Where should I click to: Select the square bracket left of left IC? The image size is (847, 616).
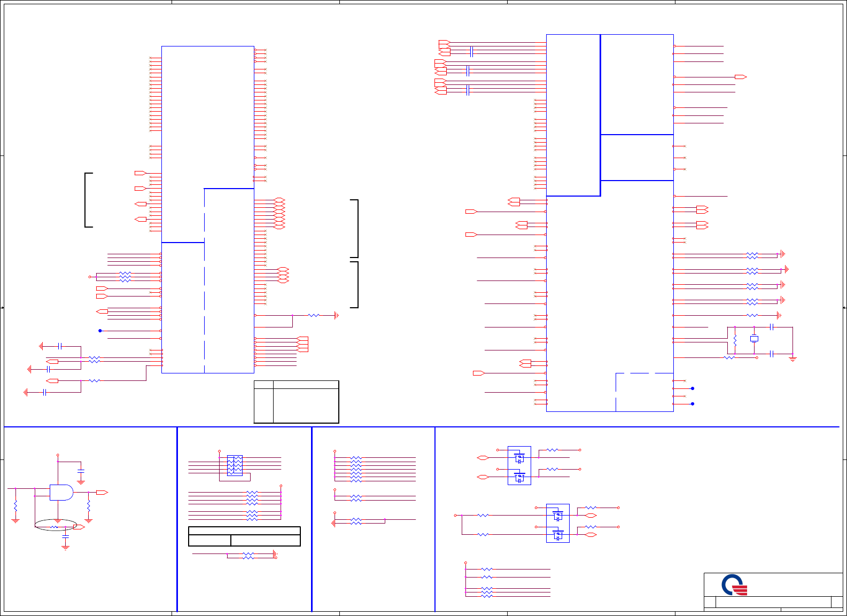pyautogui.click(x=89, y=200)
